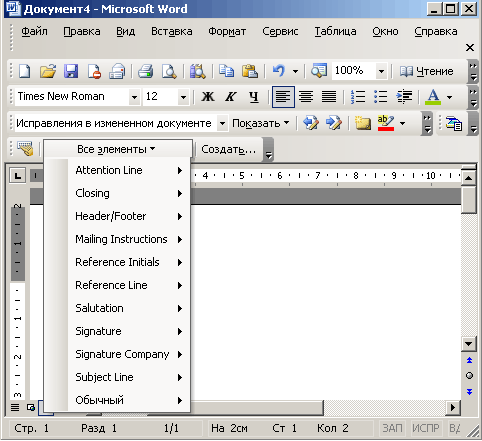Screen dimensions: 482x441
Task: Apply underline with Ч button
Action: click(x=254, y=97)
